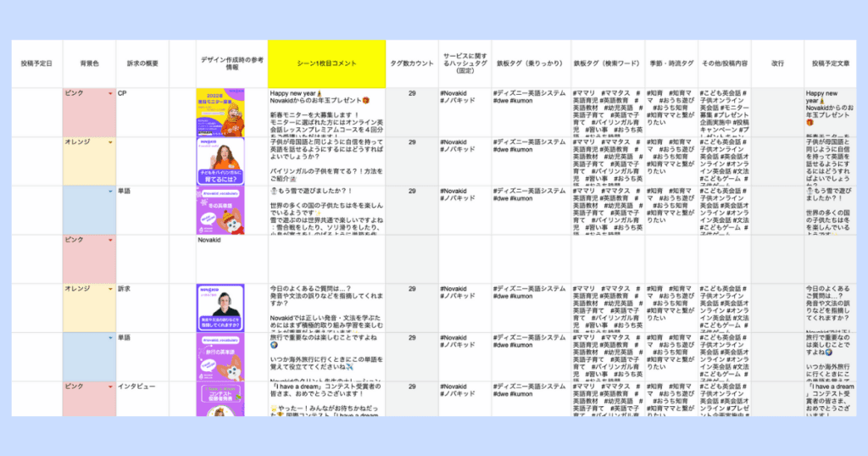Select the 旅行で重要なのは comment cell in シーン1枚目コメント
Screen dimensions: 868x456
(x=326, y=357)
